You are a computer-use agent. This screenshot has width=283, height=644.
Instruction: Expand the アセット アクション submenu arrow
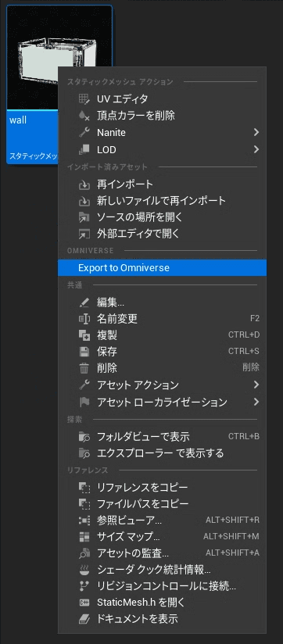pos(256,385)
